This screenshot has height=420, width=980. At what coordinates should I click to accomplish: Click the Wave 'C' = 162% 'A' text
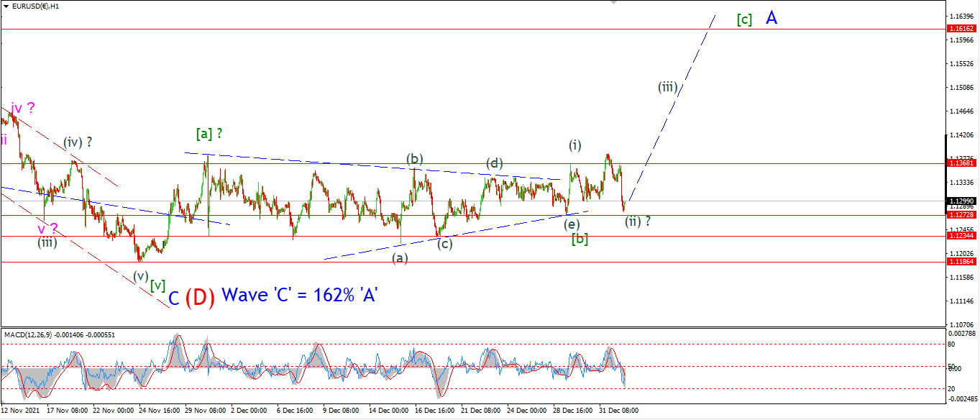301,294
